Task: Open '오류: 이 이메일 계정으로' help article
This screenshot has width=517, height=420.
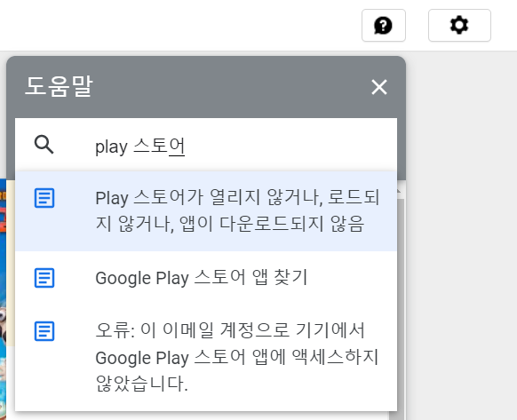Action: (x=206, y=357)
